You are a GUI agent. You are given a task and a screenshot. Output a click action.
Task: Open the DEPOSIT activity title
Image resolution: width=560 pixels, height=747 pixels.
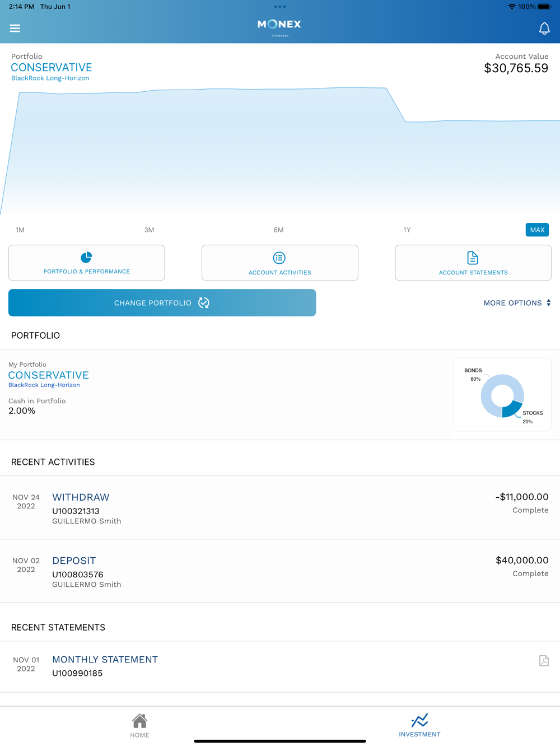pyautogui.click(x=74, y=561)
